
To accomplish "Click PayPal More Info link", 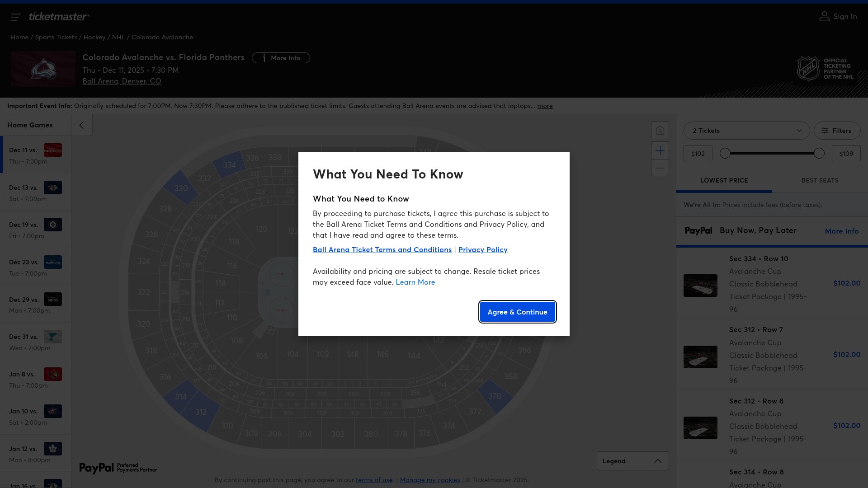I will click(x=841, y=231).
